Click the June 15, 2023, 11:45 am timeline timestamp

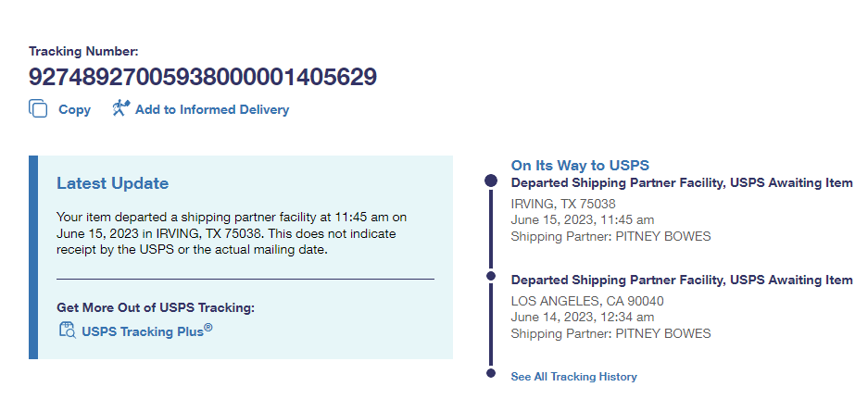[583, 219]
